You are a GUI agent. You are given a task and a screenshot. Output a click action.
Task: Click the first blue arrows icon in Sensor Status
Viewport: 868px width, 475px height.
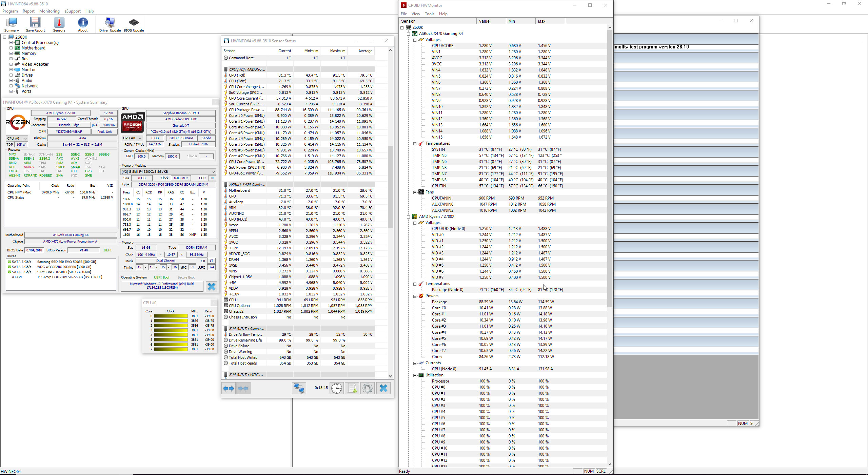coord(229,388)
